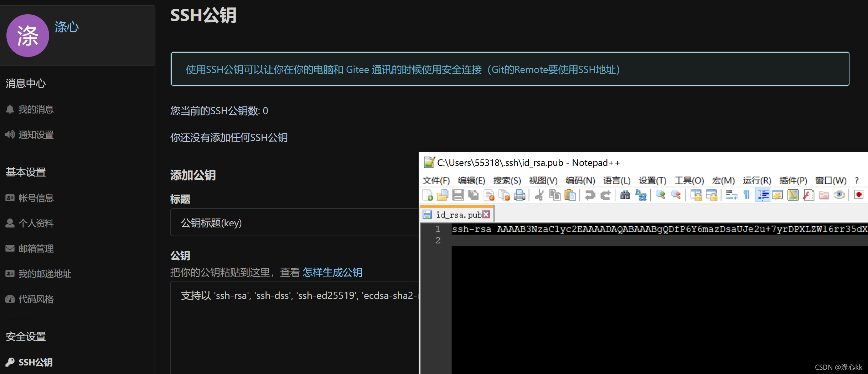Open the 文件(F) menu in Notepad++
This screenshot has height=374, width=868.
point(436,180)
